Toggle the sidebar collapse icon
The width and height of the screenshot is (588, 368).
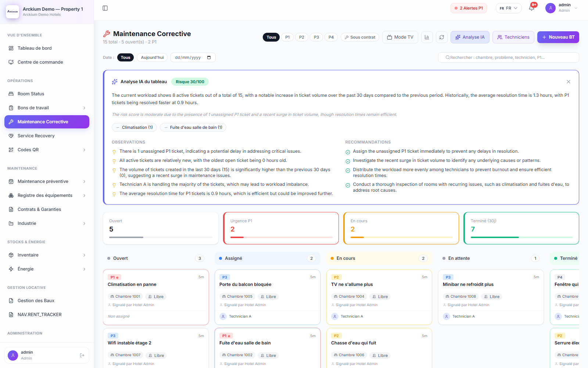pyautogui.click(x=105, y=8)
